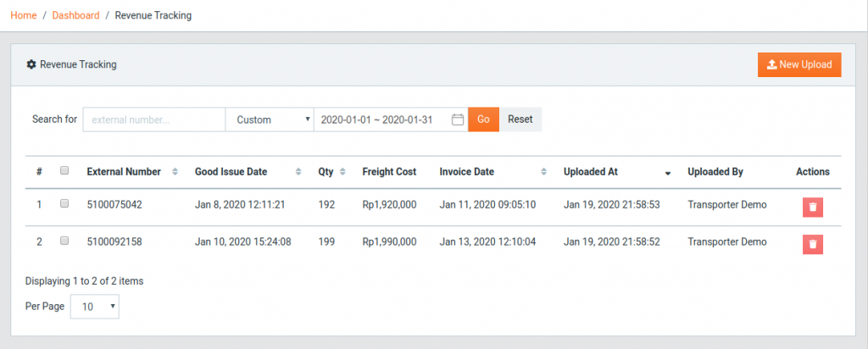This screenshot has width=868, height=349.
Task: Tick the checkbox for row 1
Action: pos(64,203)
